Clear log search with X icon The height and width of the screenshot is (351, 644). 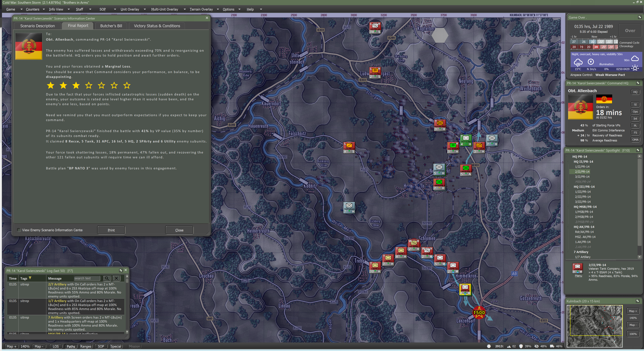(116, 278)
